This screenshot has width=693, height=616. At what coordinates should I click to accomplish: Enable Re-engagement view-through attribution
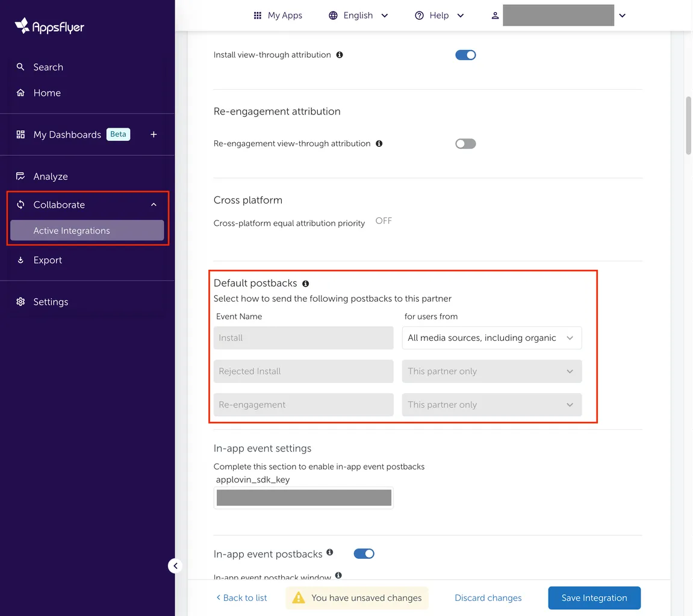pos(465,143)
